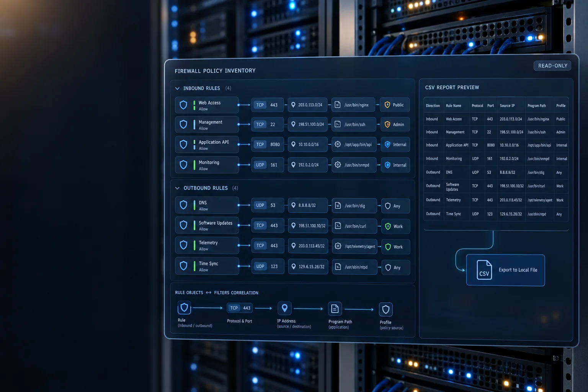
Task: Click the Rule Name column header
Action: coord(454,106)
